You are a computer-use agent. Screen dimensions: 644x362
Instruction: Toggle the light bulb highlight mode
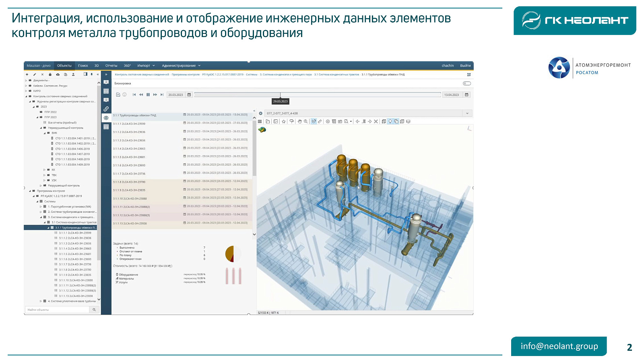[x=390, y=121]
